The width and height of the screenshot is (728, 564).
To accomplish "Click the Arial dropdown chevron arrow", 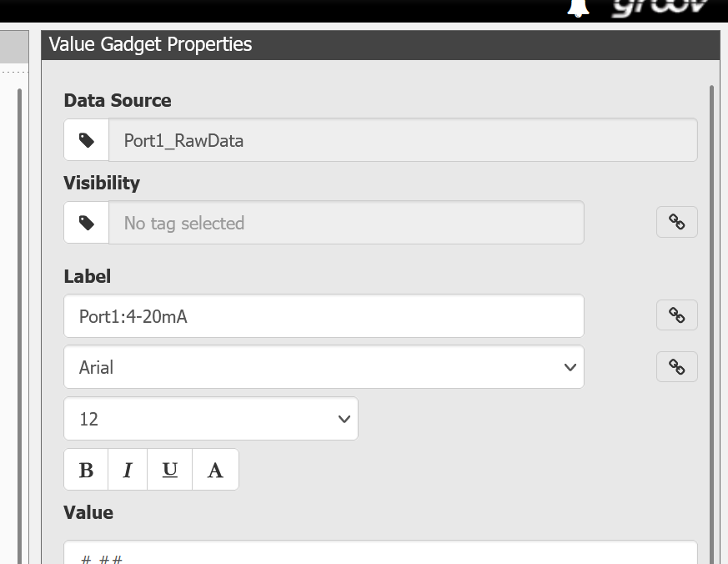I will point(570,367).
